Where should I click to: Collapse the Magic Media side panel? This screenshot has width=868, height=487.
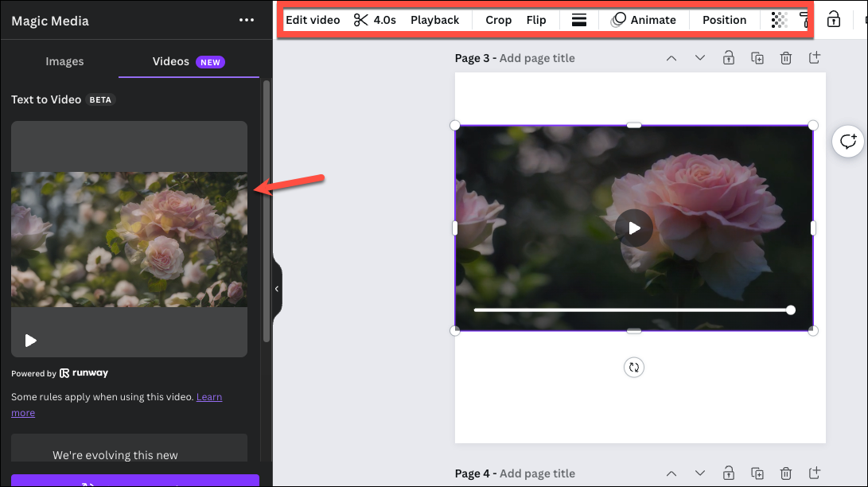[x=275, y=288]
